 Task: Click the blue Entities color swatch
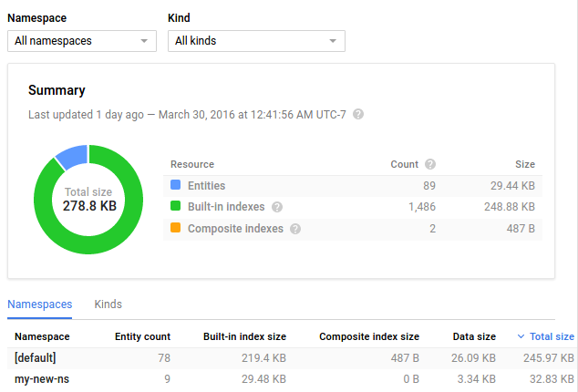pos(176,186)
